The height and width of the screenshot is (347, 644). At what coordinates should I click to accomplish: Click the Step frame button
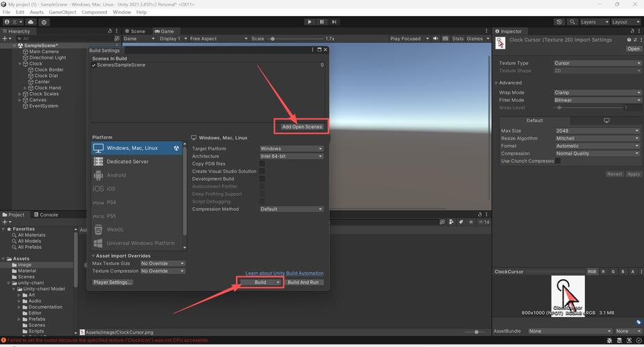[x=334, y=22]
